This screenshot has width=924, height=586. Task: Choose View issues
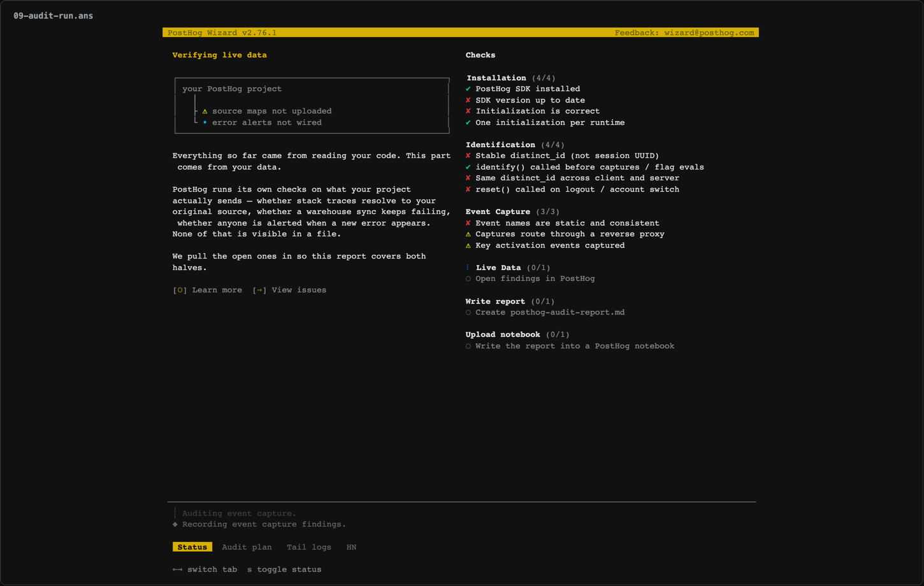289,290
